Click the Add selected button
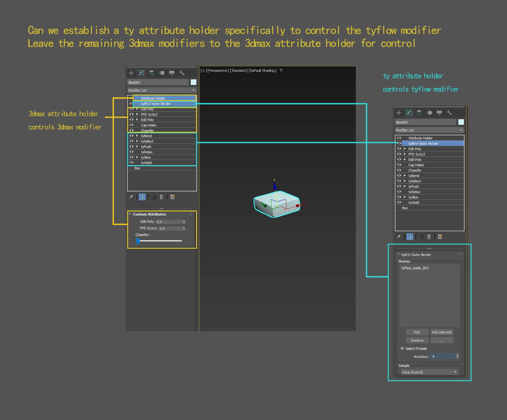 [x=442, y=332]
